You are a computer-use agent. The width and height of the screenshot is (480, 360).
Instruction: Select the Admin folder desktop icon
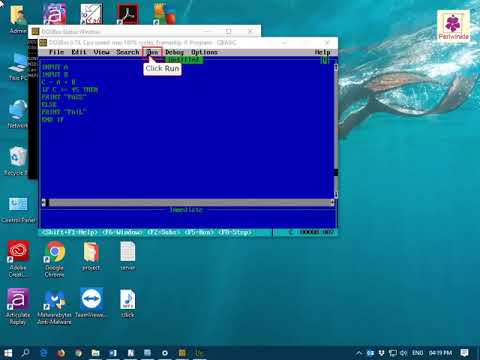coord(18,19)
